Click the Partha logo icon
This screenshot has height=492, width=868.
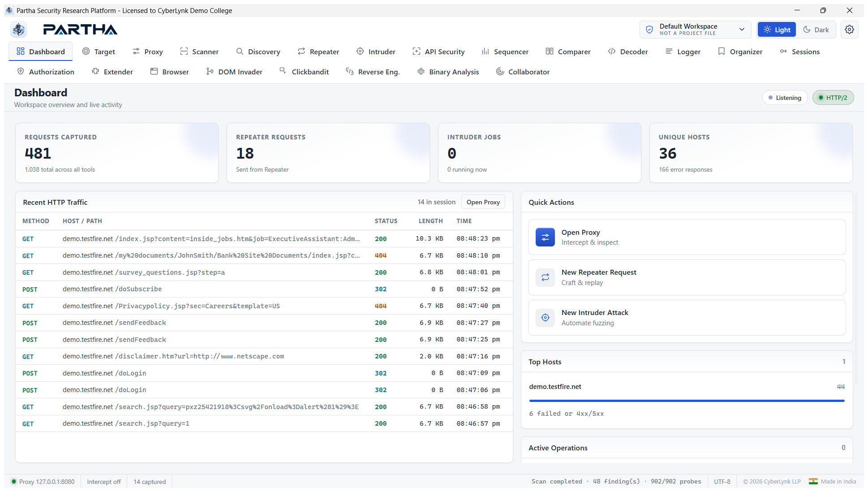[18, 30]
